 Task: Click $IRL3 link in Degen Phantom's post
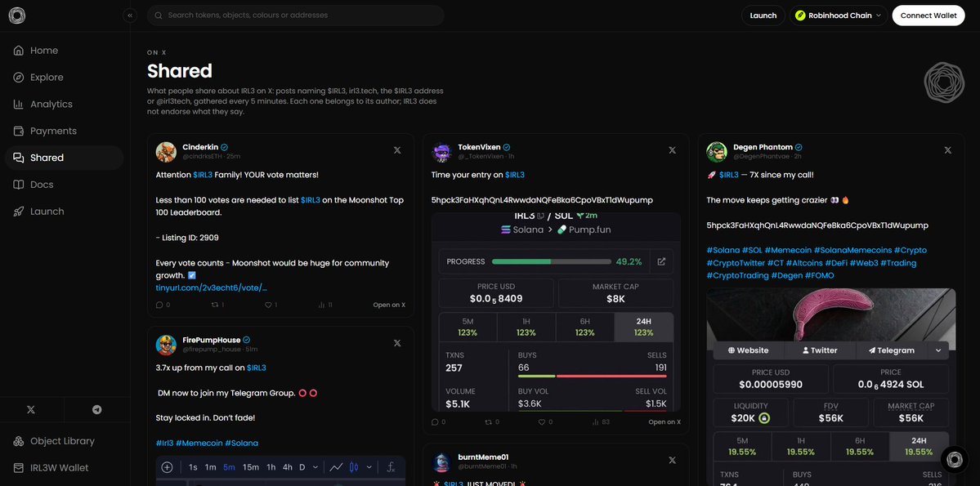coord(729,175)
